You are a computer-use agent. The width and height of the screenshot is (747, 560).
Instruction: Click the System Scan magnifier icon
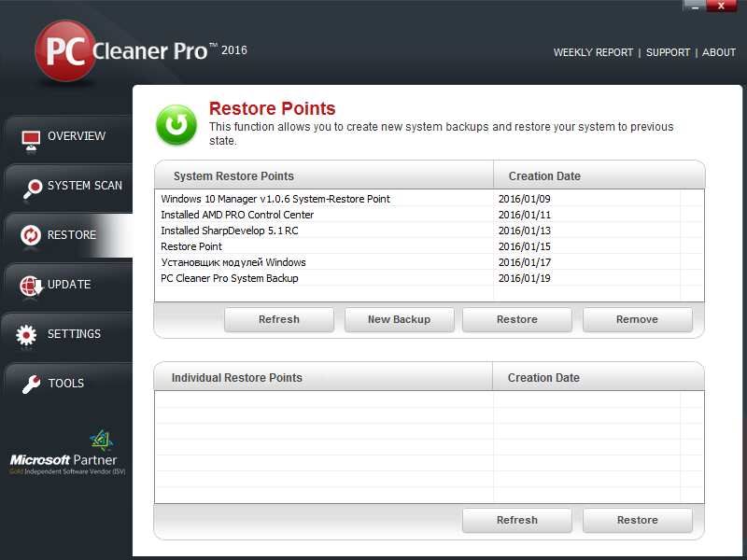click(33, 189)
